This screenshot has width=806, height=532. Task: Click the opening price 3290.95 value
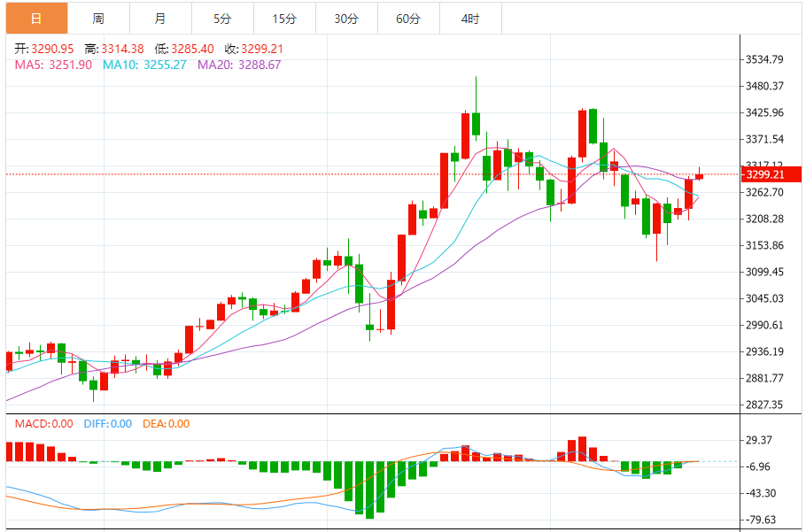52,49
